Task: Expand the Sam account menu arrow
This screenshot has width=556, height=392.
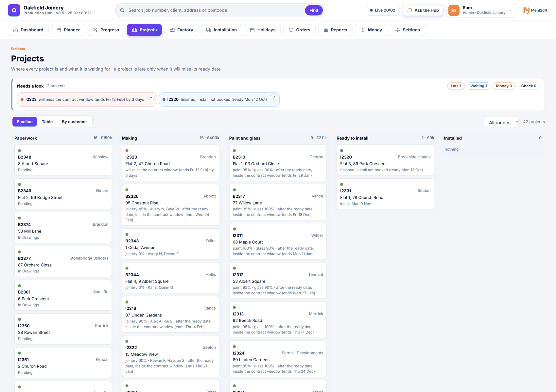Action: tap(511, 10)
